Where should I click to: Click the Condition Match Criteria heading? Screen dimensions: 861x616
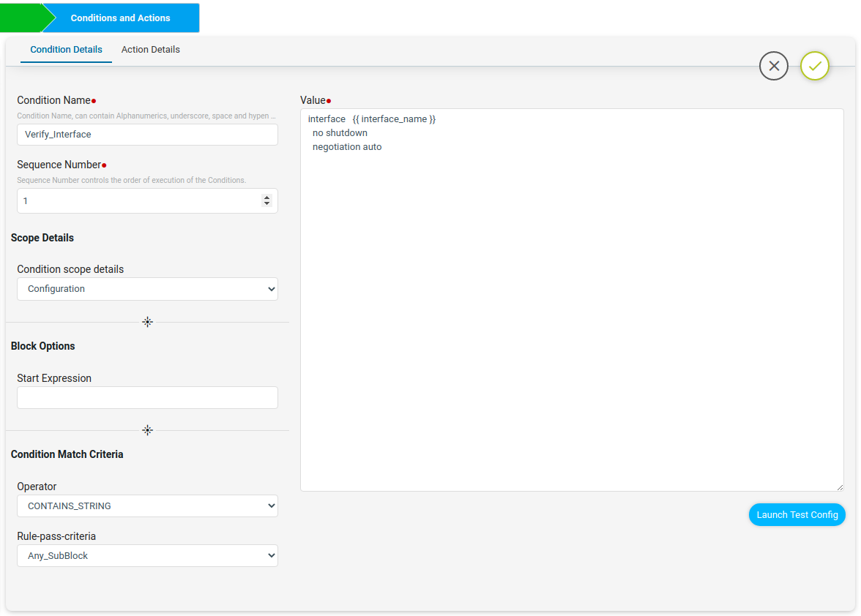click(67, 454)
